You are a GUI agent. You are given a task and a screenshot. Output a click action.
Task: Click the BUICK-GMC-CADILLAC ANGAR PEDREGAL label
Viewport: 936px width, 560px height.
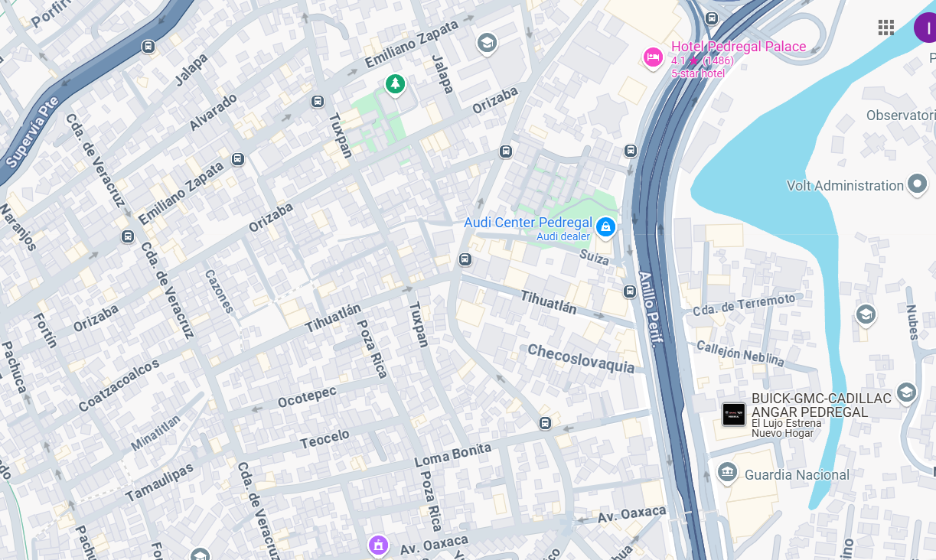[821, 405]
